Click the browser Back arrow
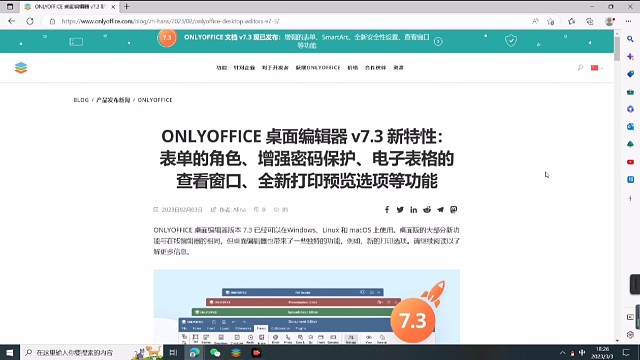 11,21
